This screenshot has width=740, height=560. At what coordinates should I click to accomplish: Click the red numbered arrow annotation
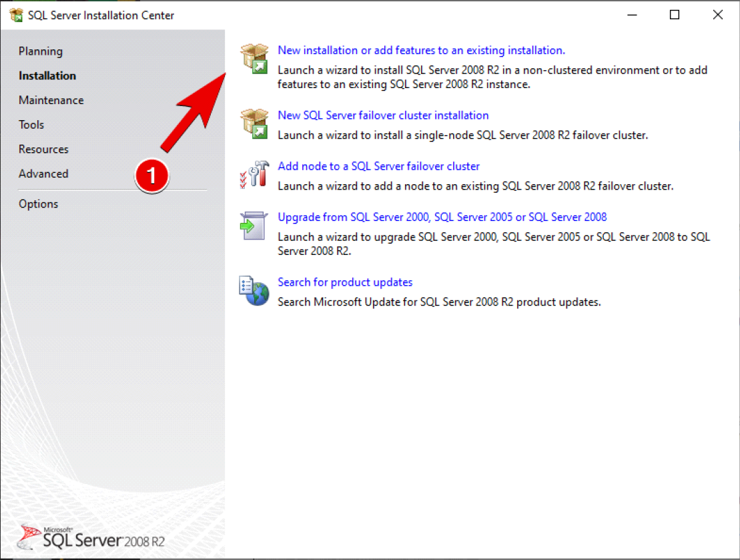[151, 176]
